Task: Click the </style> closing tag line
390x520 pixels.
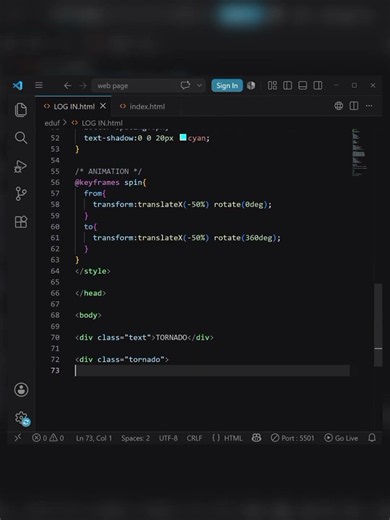Action: (93, 271)
